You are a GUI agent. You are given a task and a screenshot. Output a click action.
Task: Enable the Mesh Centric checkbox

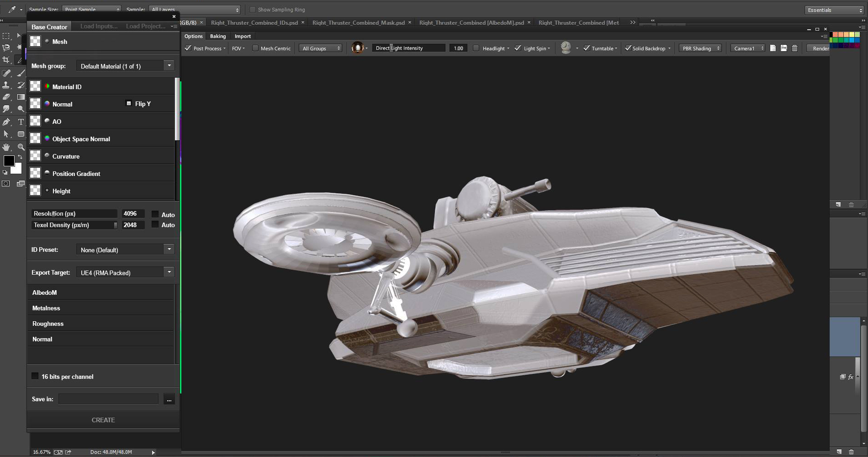(255, 48)
